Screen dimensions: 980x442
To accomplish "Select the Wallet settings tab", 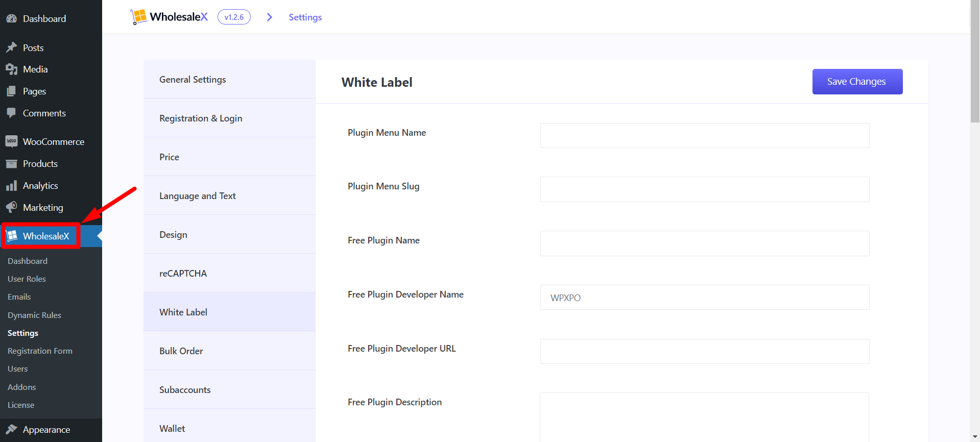I will [x=229, y=425].
